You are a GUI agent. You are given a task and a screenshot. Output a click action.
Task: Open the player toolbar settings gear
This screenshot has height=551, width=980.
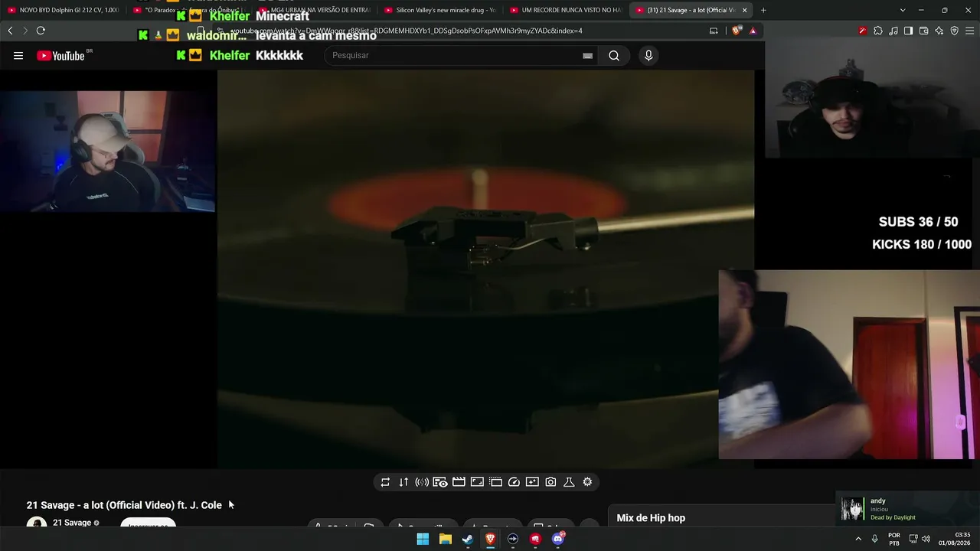click(587, 482)
